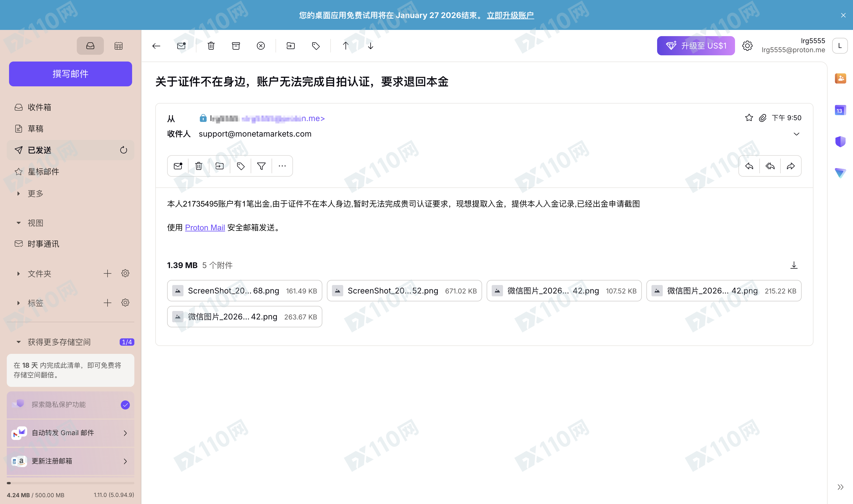Archive the message using top toolbar
This screenshot has width=853, height=504.
(x=236, y=46)
